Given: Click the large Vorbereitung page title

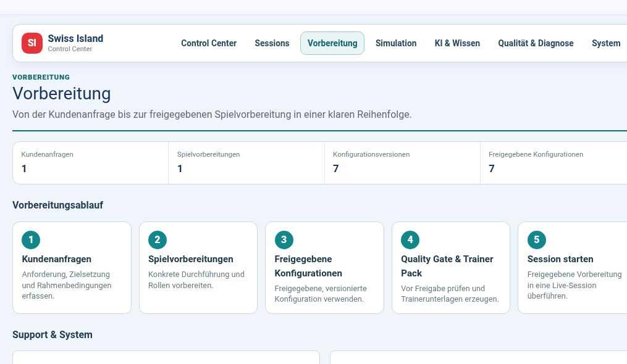Looking at the screenshot, I should pyautogui.click(x=62, y=94).
